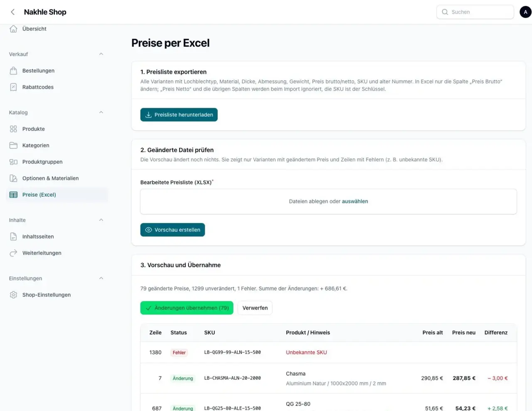Click the Weiterleitungen redirect arrow icon
This screenshot has width=532, height=411.
pyautogui.click(x=13, y=253)
